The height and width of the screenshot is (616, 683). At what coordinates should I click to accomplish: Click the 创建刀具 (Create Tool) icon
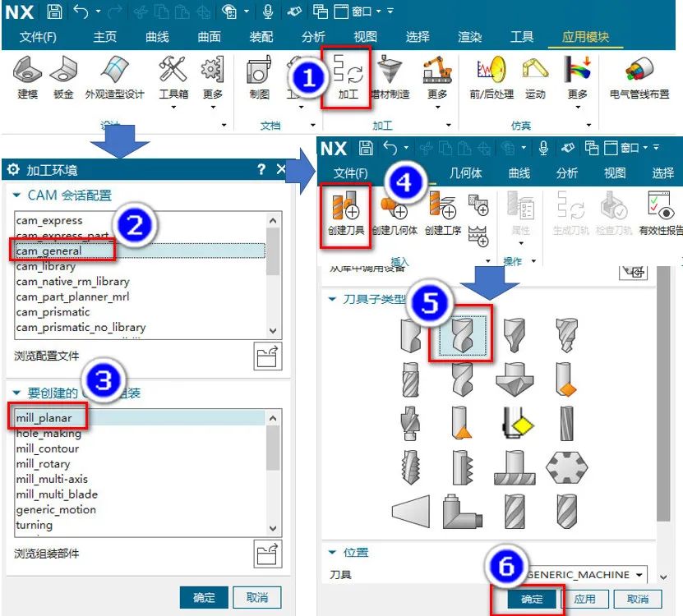[x=346, y=214]
